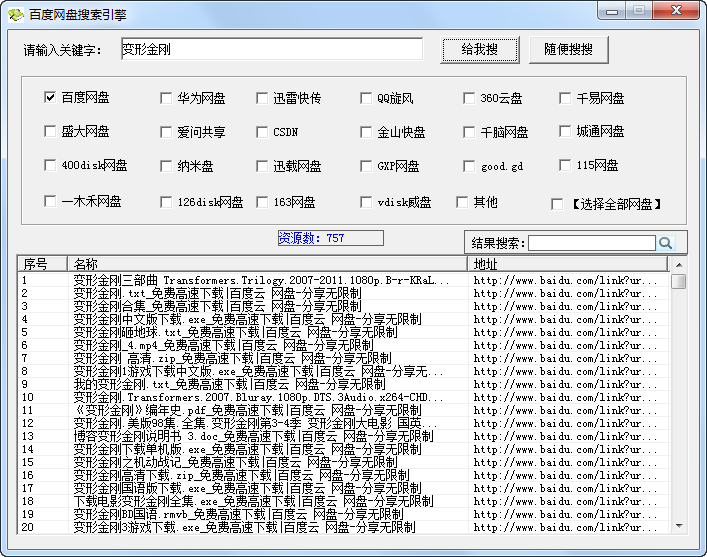The image size is (707, 557).
Task: Click the 给我搜 search button
Action: click(480, 50)
